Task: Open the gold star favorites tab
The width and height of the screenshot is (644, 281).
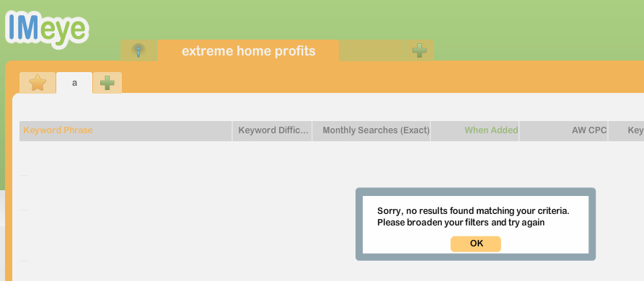Action: point(38,83)
